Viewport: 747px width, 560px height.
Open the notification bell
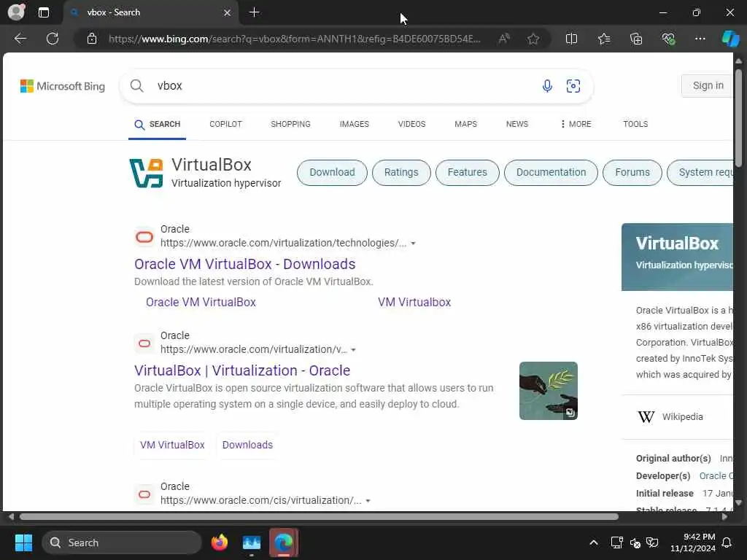click(727, 542)
